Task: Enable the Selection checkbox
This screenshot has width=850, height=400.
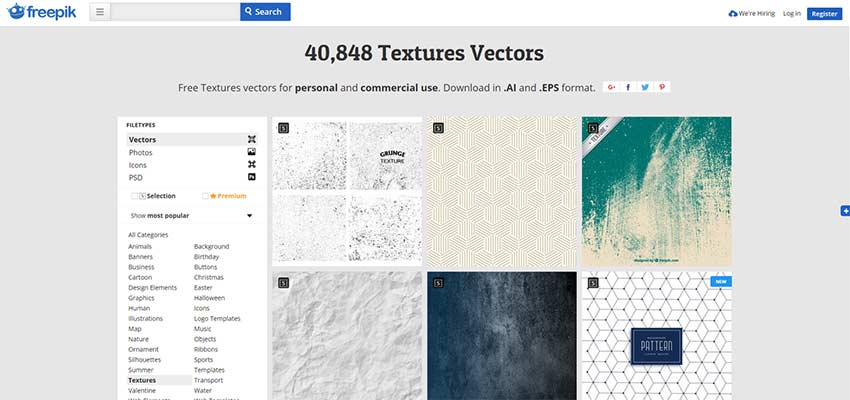Action: click(136, 196)
